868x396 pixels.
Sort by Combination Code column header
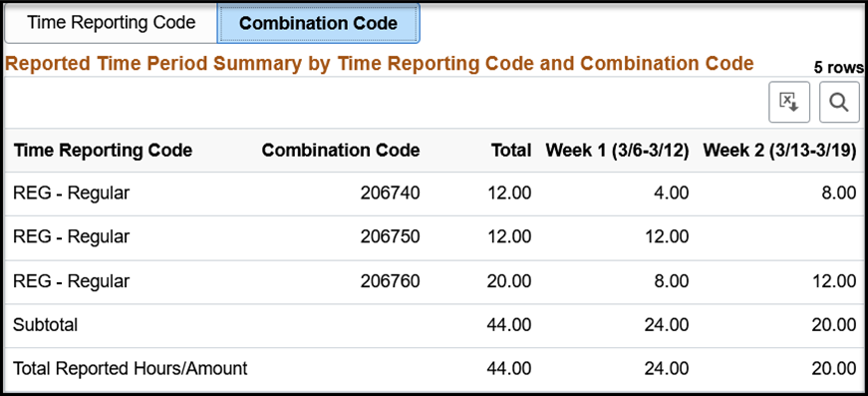click(x=341, y=150)
